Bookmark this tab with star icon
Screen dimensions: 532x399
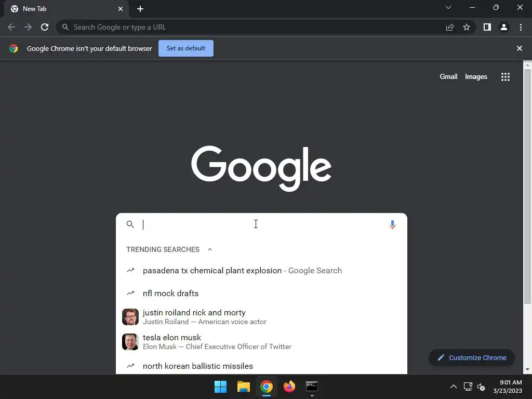[467, 27]
